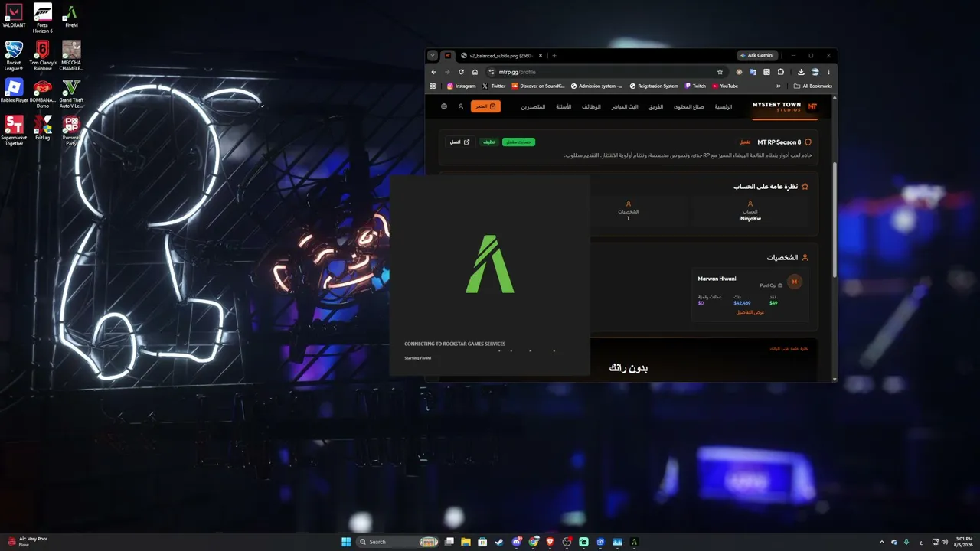The image size is (980, 551).
Task: Select the Pummel Party desktop icon
Action: tap(71, 131)
